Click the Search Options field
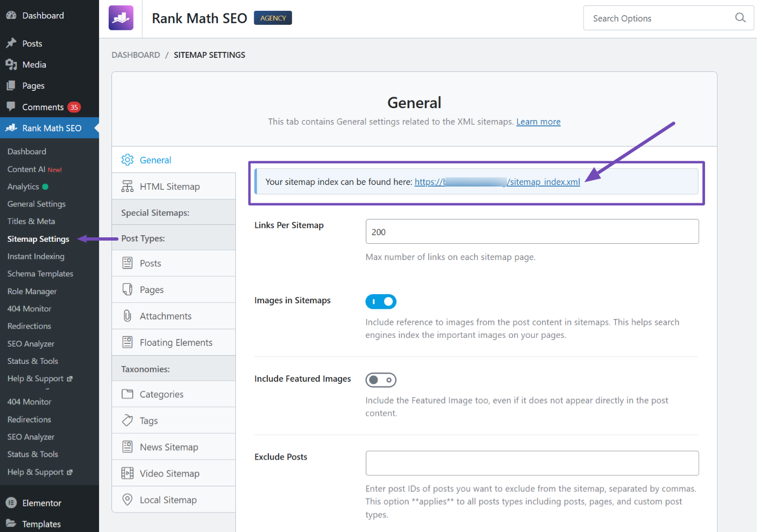 669,18
